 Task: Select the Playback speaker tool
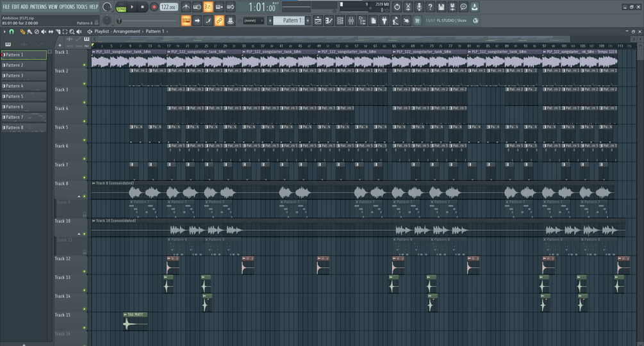click(79, 31)
